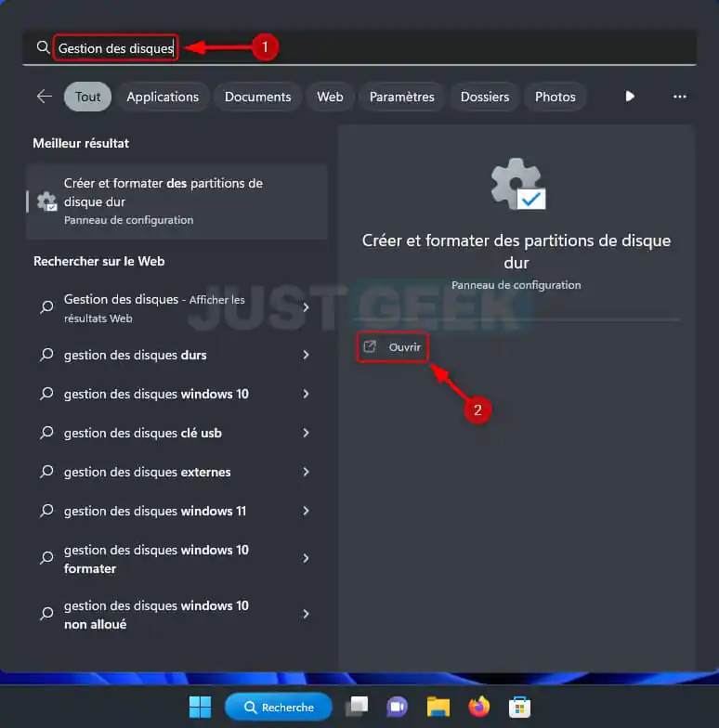The image size is (719, 728).
Task: Click the large gear checkmark icon in preview
Action: [518, 184]
